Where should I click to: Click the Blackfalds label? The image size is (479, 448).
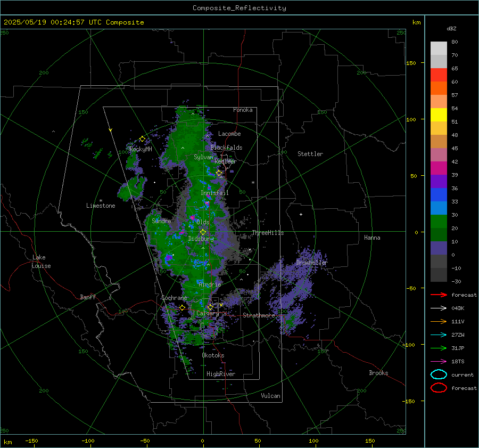tap(226, 148)
